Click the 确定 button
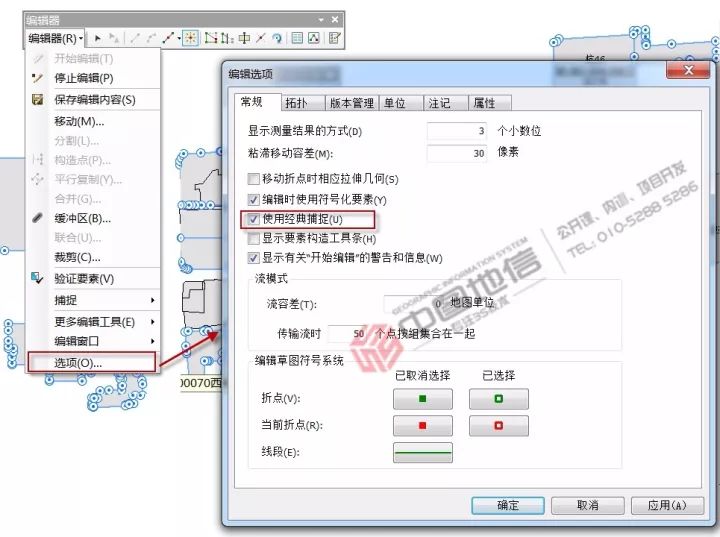The height and width of the screenshot is (537, 720). [x=508, y=505]
